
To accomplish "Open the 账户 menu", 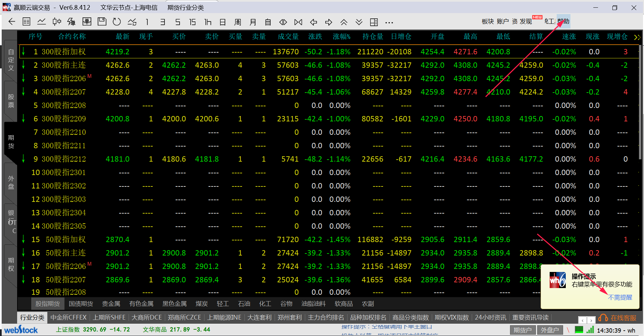I will (x=503, y=21).
